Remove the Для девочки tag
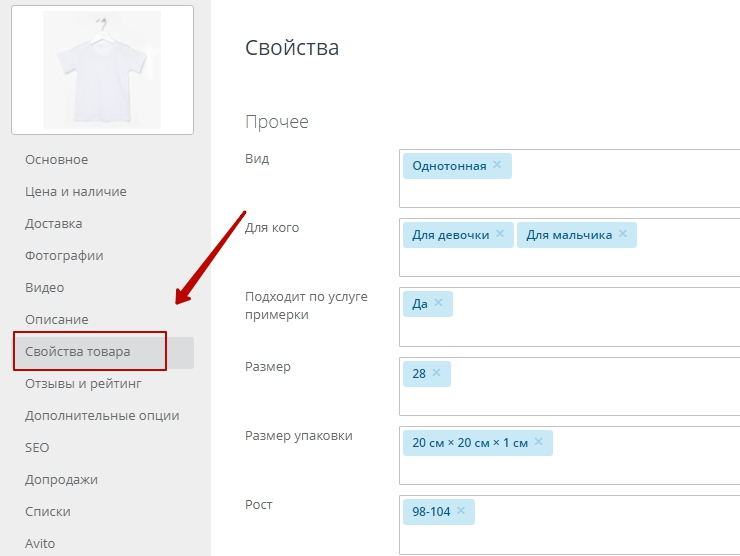 pos(500,235)
